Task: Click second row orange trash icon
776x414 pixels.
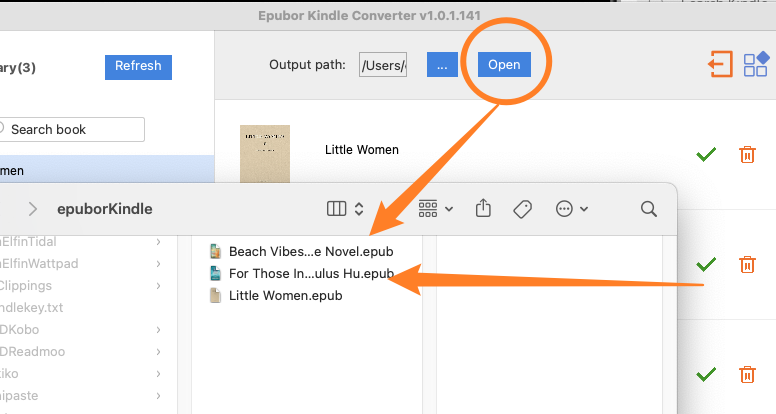Action: tap(747, 264)
